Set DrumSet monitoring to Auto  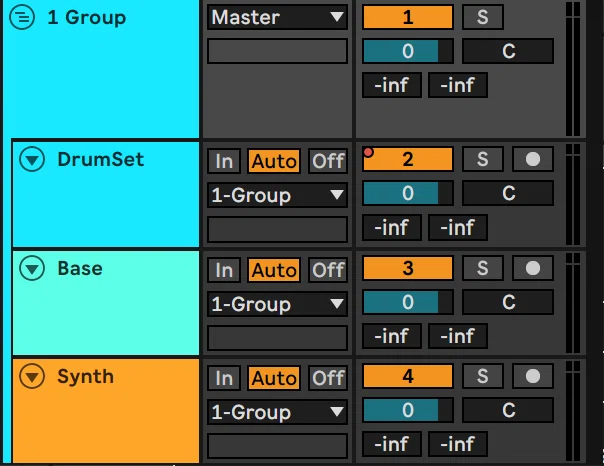point(274,161)
